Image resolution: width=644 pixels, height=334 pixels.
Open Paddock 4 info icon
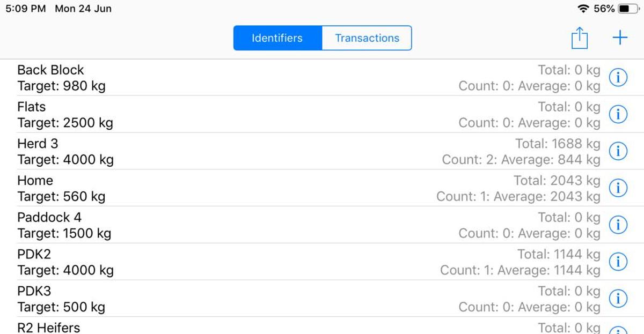[x=618, y=225]
